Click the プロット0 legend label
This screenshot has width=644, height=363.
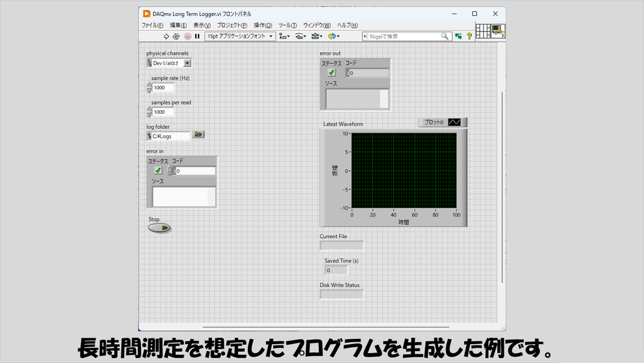click(434, 122)
